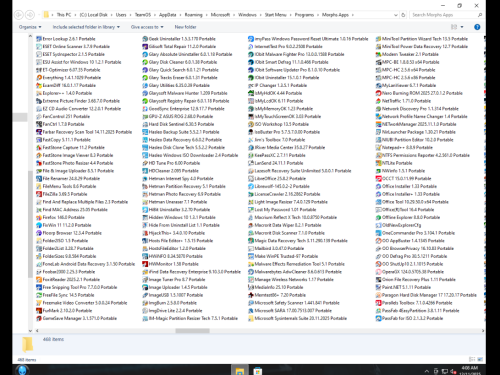Screen dimensions: 500x375
Task: Navigate to This PC in address path
Action: (x=64, y=15)
